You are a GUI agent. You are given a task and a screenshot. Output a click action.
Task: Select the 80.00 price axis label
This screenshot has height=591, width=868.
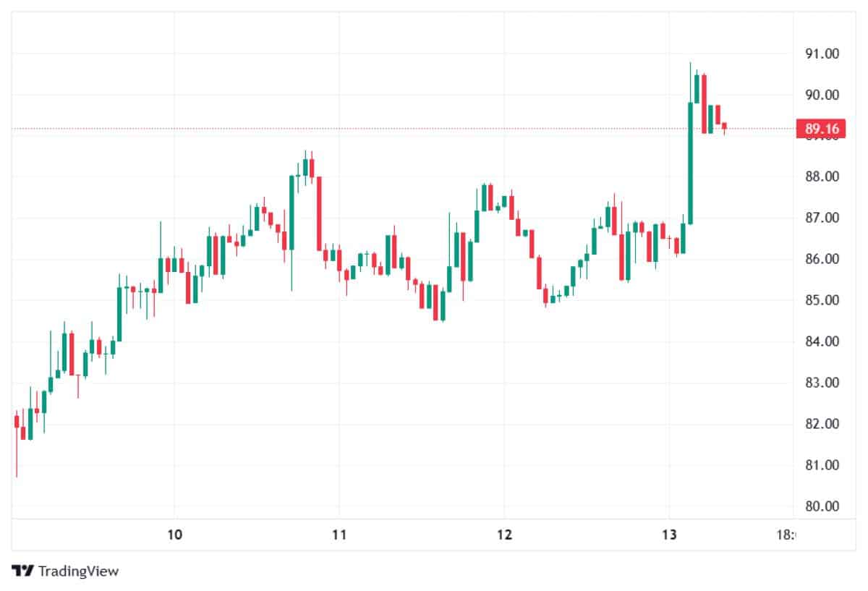(822, 506)
